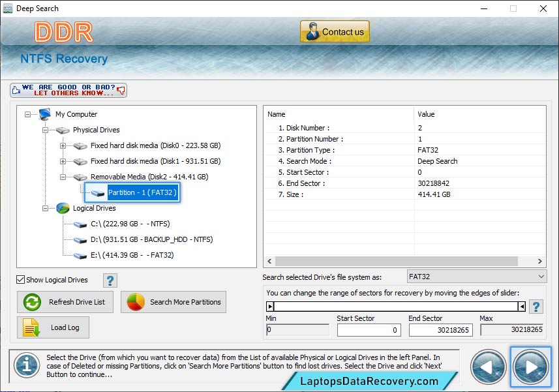
Task: Click the Search More Partitions button
Action: pyautogui.click(x=174, y=302)
